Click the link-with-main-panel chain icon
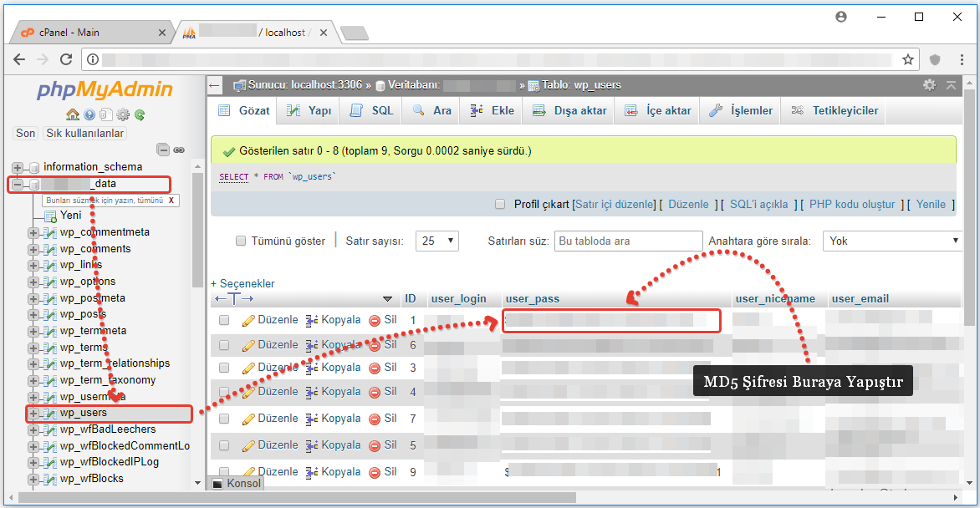The width and height of the screenshot is (980, 508). click(178, 150)
